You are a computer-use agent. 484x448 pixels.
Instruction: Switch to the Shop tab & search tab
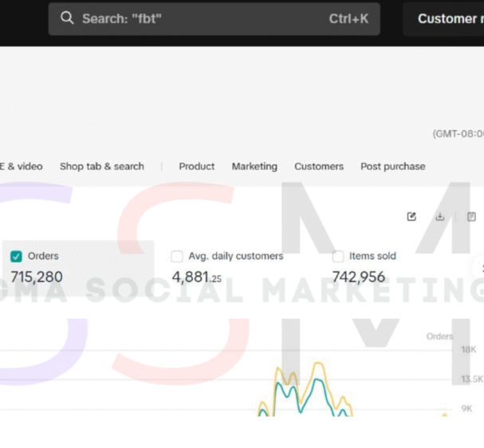[x=101, y=167]
